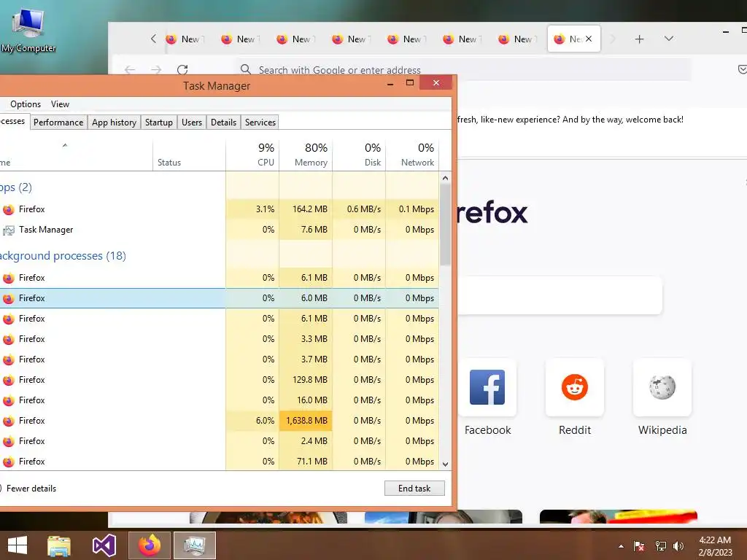Image resolution: width=747 pixels, height=560 pixels.
Task: Click the sort direction arrow above Name column
Action: point(65,145)
